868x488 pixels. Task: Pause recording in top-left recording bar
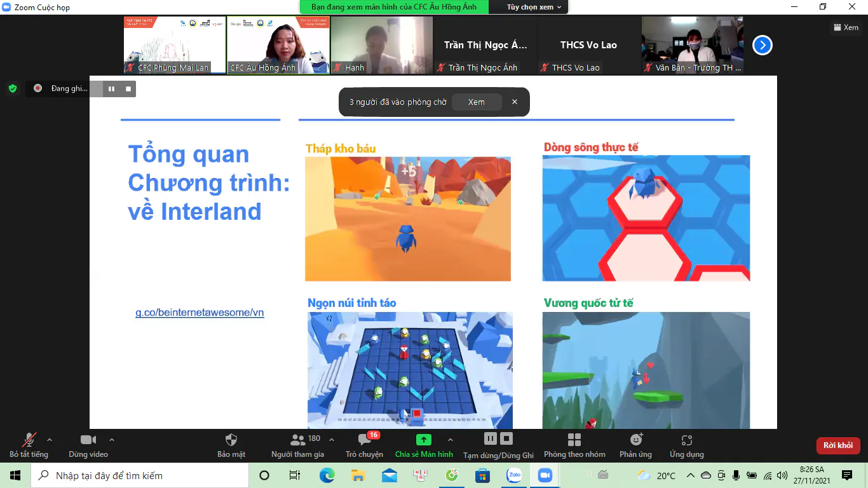click(111, 89)
